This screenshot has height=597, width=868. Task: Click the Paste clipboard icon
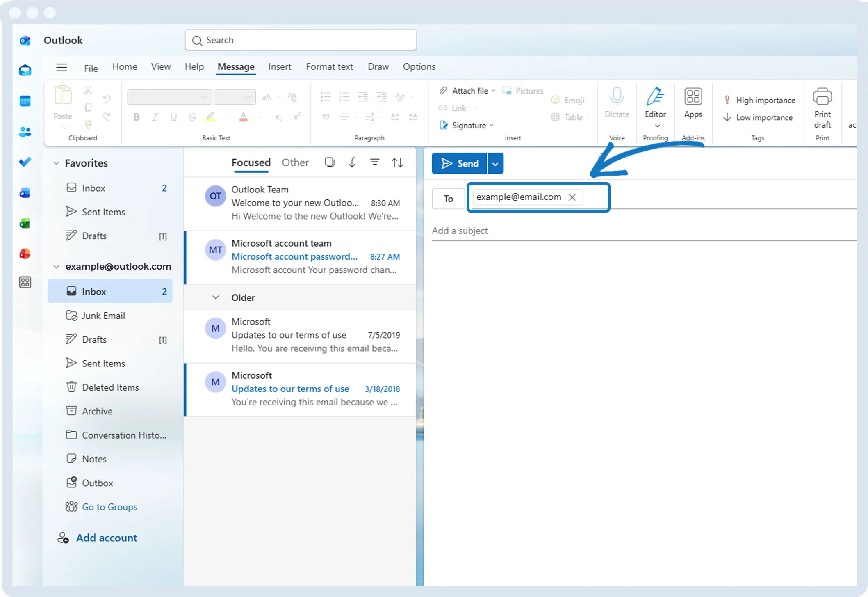(x=63, y=96)
